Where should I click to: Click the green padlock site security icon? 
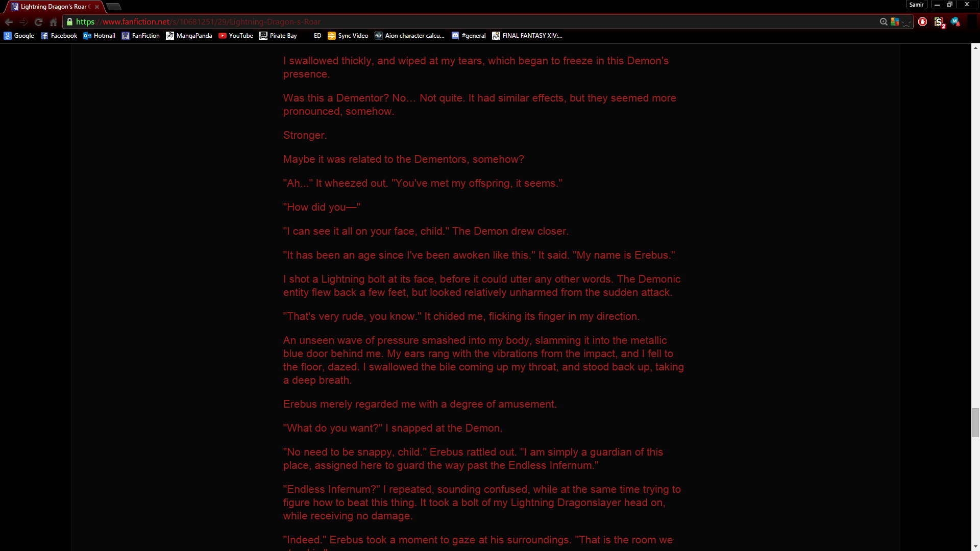(x=69, y=22)
